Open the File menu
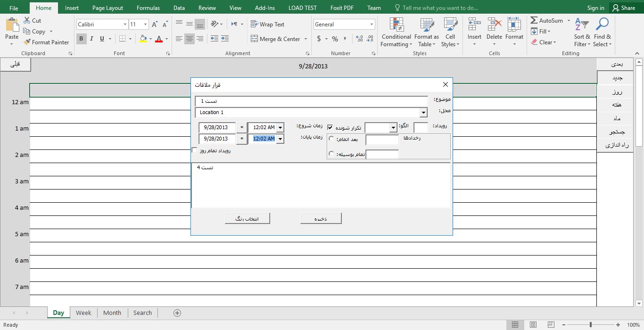Viewport: 644px width, 330px height. coord(14,8)
